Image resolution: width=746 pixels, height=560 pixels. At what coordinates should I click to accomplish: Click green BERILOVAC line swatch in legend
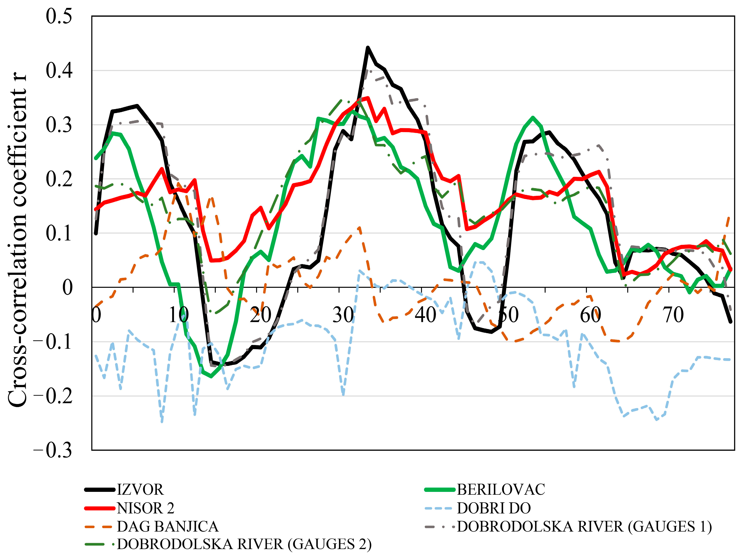point(440,490)
